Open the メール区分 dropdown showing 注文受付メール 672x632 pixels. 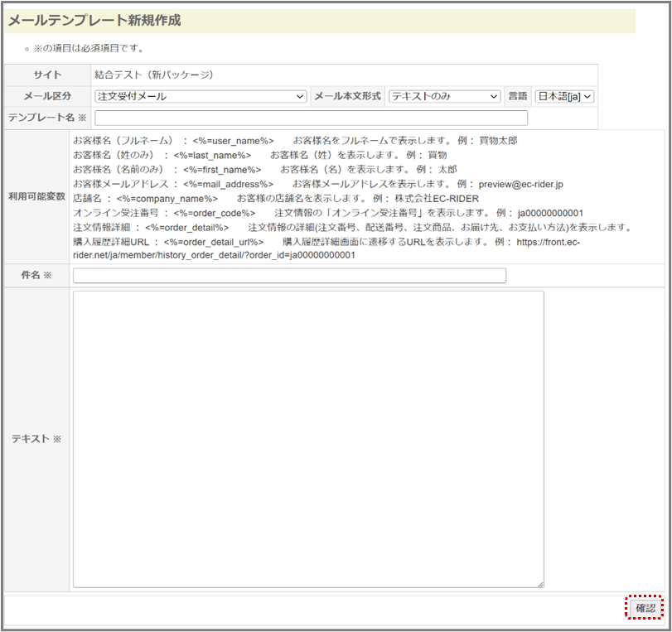[201, 97]
